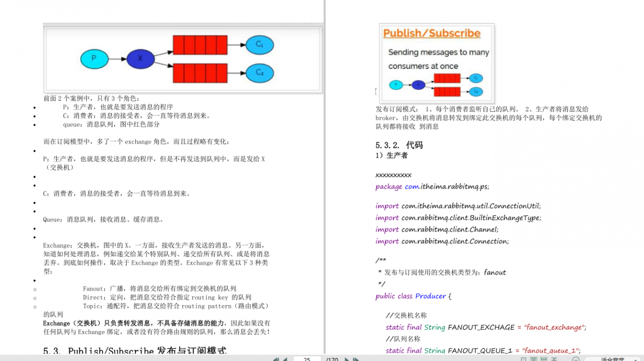
Task: Click the red queue exchange diagram
Action: coord(183,58)
